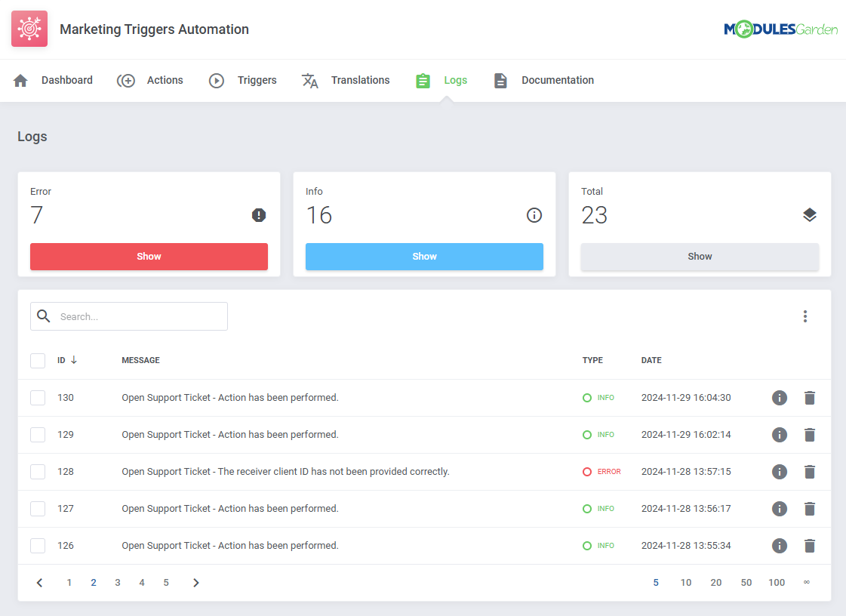View details of log 130
Screen dimensions: 846x616
[779, 398]
